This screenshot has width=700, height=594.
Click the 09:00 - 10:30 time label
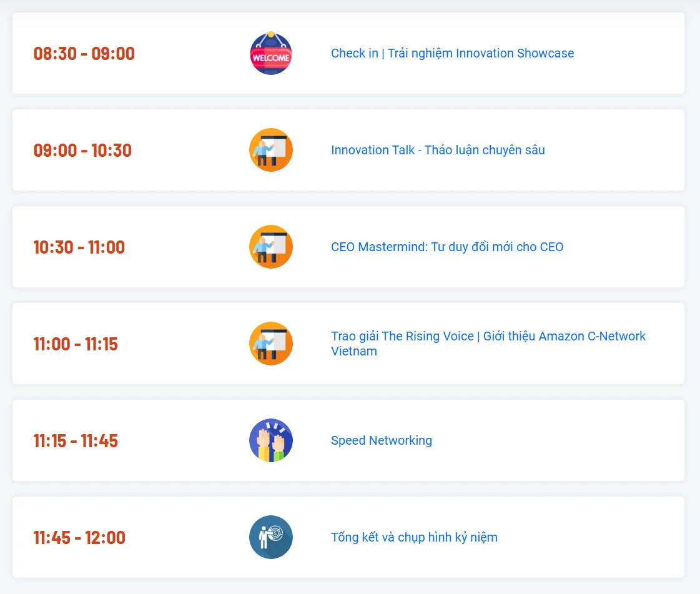point(82,150)
